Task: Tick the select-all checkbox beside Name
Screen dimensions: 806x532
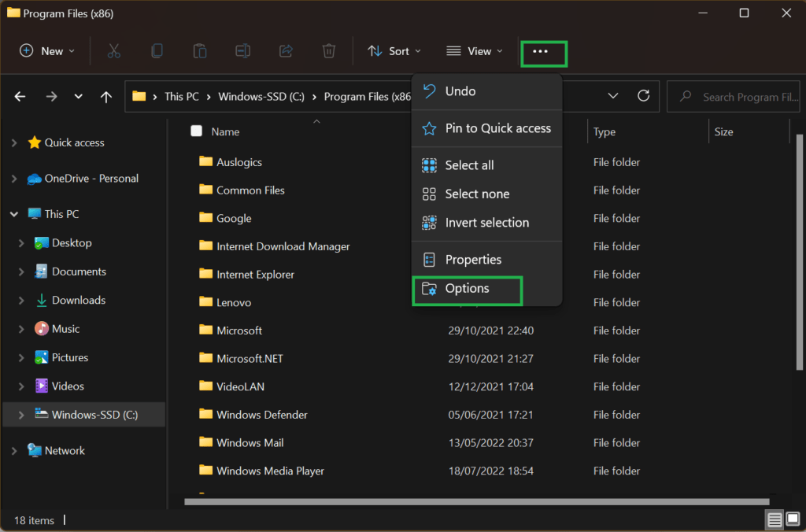Action: pyautogui.click(x=197, y=131)
